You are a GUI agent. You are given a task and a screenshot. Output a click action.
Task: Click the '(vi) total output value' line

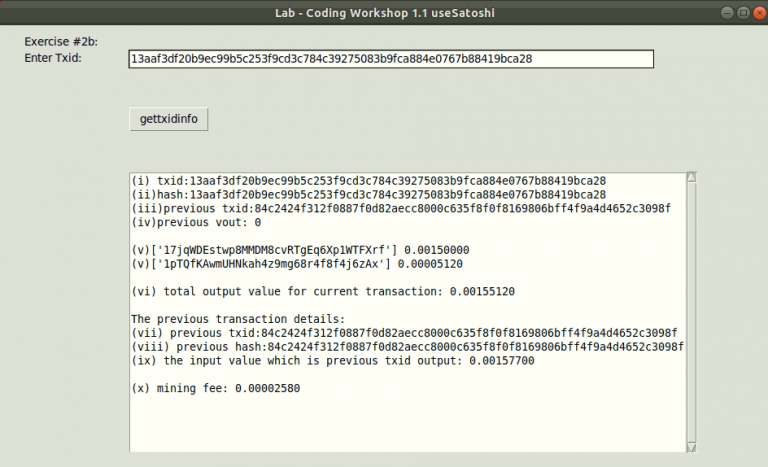coord(323,292)
